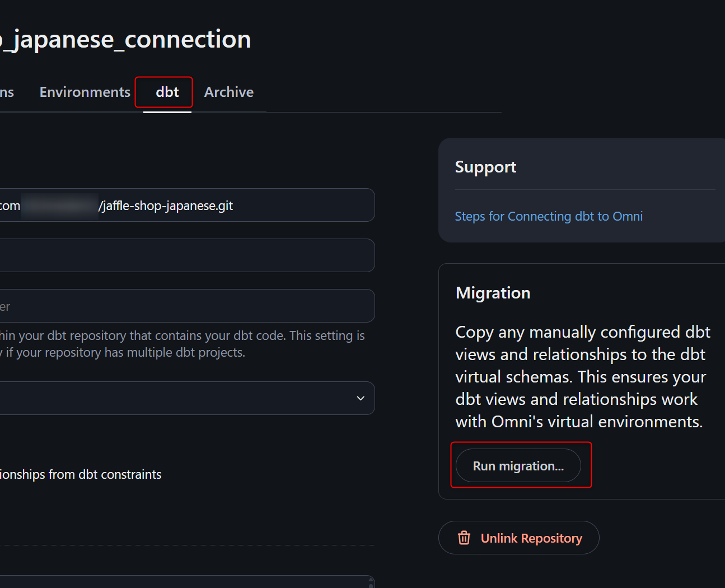Click the text area at the page bottom
Screen dimensions: 725x588
tap(185, 582)
